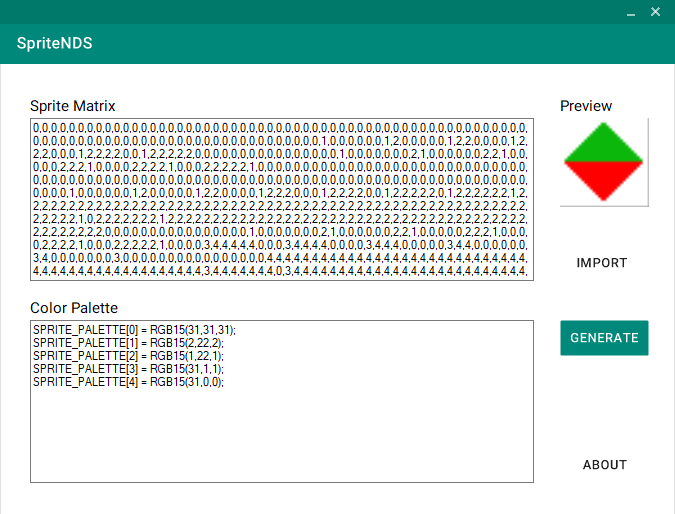Click inside the Color Palette text area
675x514 pixels.
[x=282, y=401]
